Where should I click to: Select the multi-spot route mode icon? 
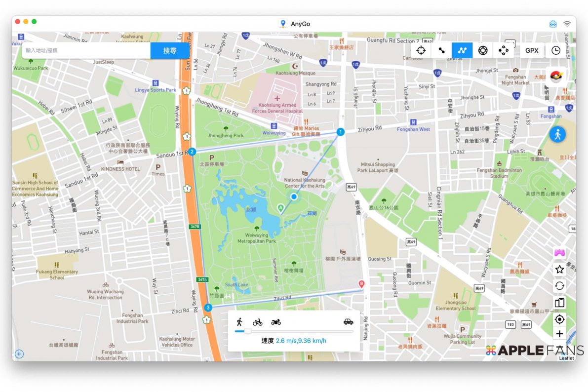pyautogui.click(x=462, y=50)
